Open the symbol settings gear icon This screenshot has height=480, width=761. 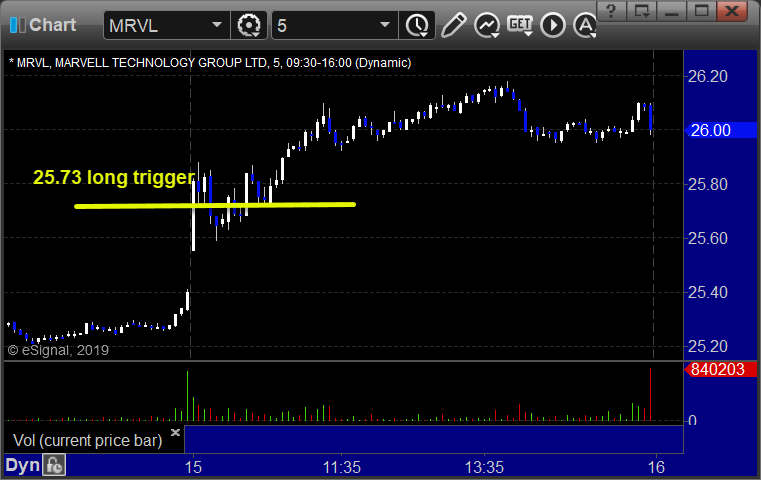pyautogui.click(x=248, y=25)
